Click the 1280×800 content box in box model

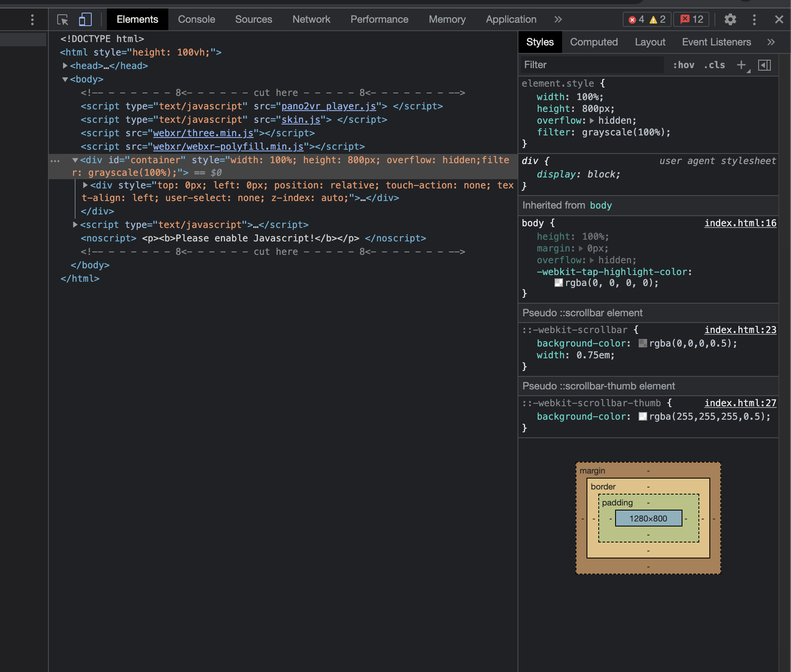[648, 519]
